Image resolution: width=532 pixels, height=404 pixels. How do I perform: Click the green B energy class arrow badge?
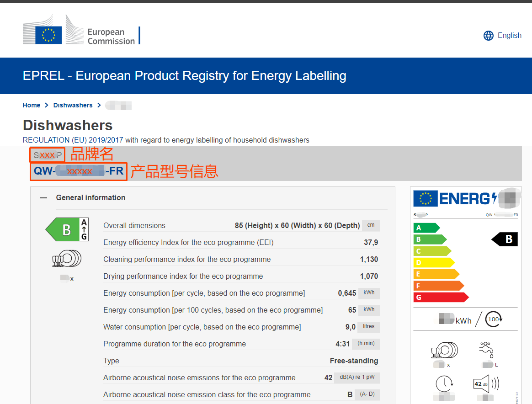click(67, 229)
